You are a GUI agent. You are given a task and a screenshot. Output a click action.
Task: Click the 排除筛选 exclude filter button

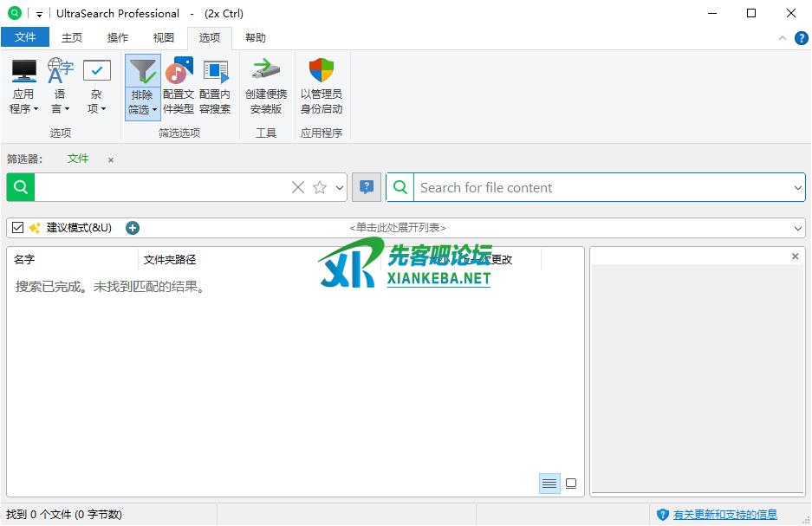pyautogui.click(x=142, y=88)
